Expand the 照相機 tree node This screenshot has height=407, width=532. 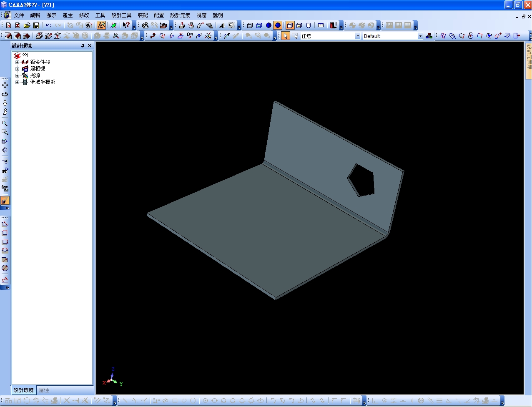point(18,69)
